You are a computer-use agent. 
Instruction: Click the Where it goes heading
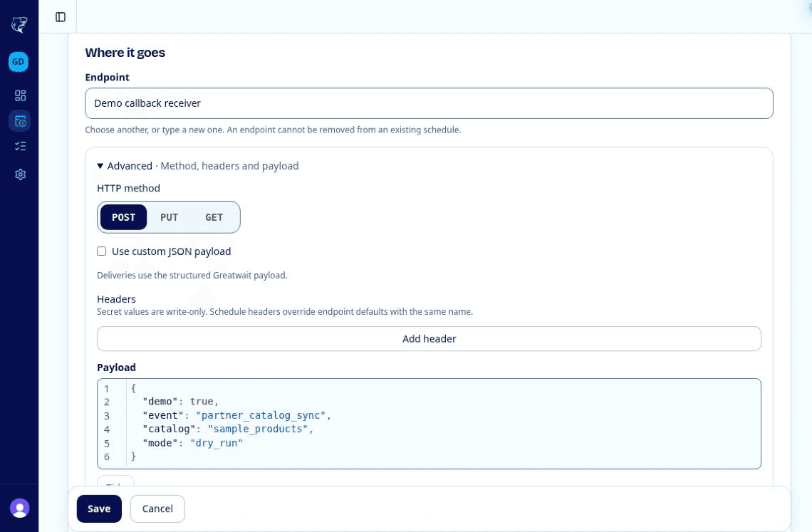[x=125, y=53]
